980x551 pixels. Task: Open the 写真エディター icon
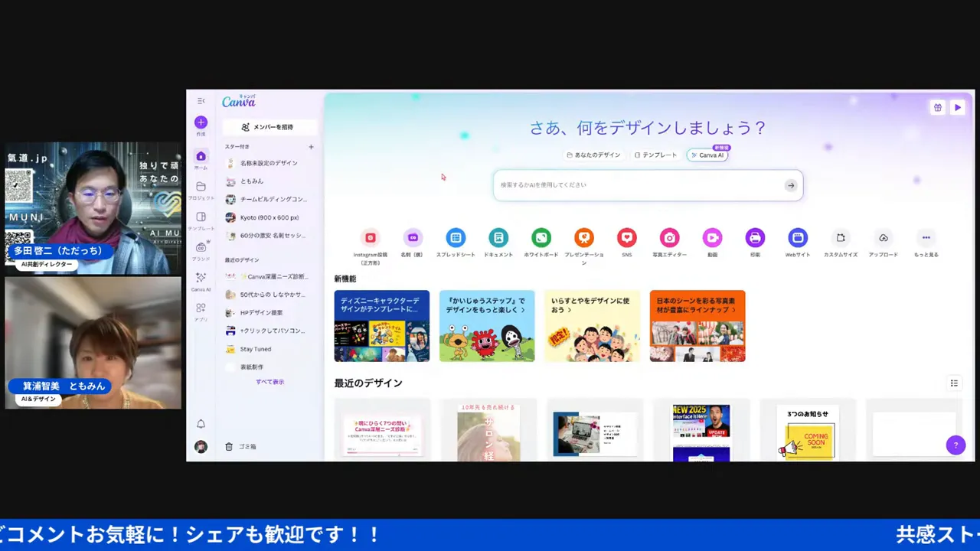click(669, 238)
